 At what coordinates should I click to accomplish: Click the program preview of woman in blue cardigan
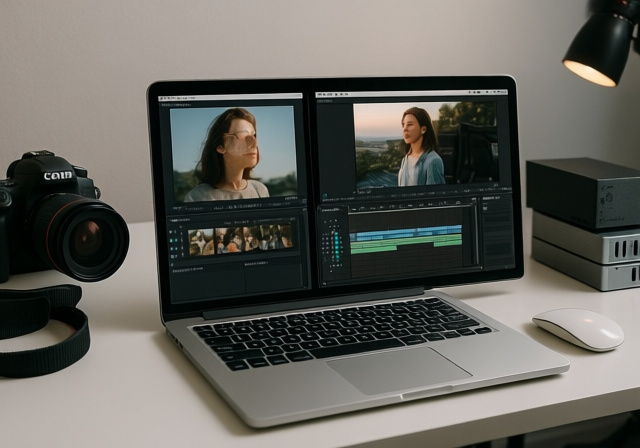(x=425, y=145)
